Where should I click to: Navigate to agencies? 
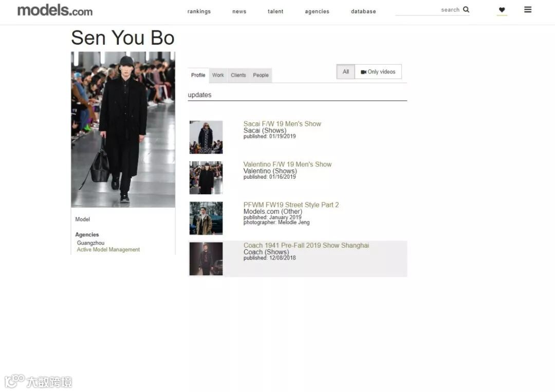pos(317,11)
